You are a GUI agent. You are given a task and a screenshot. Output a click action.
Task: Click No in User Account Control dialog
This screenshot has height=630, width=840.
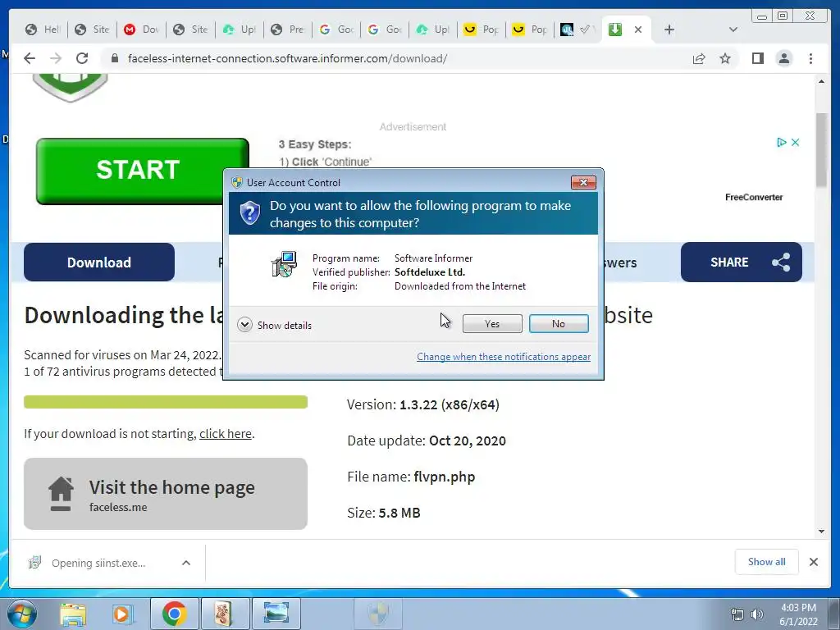558,323
